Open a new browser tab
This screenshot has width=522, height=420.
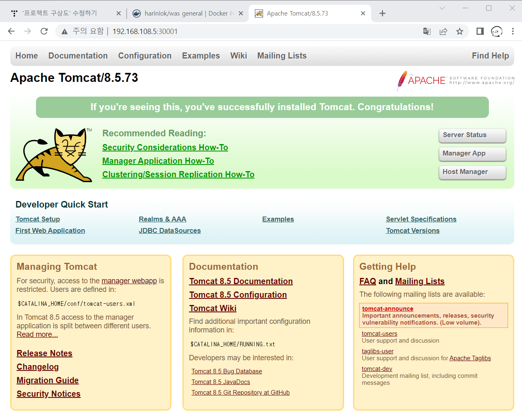coord(382,14)
